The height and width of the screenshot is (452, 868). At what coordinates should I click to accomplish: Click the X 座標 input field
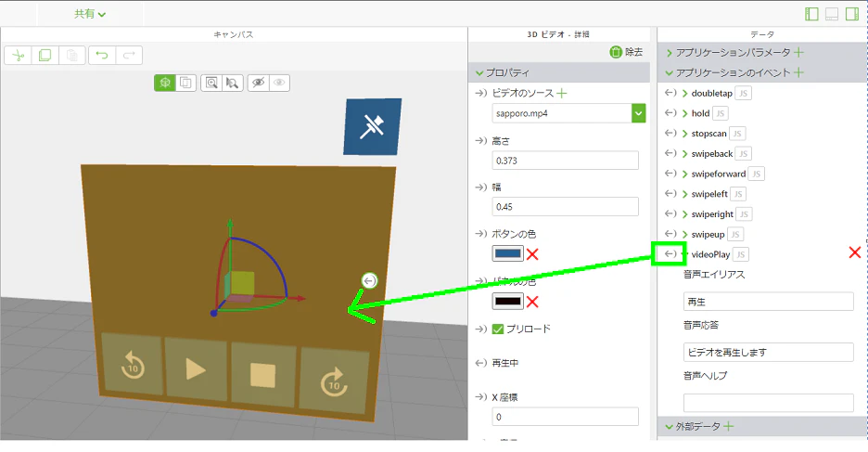point(565,417)
